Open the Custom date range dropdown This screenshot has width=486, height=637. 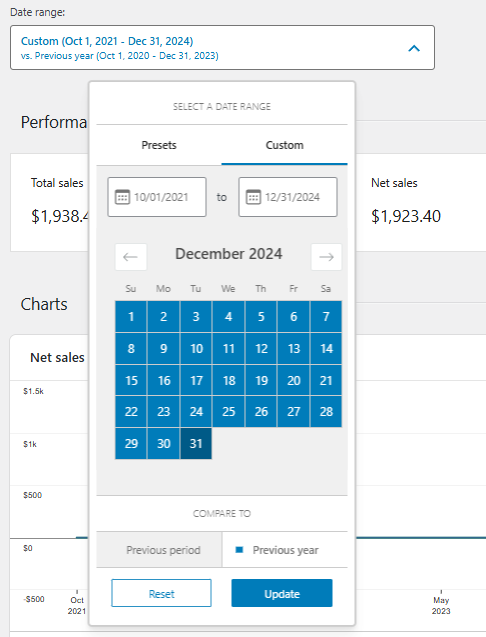tap(222, 48)
